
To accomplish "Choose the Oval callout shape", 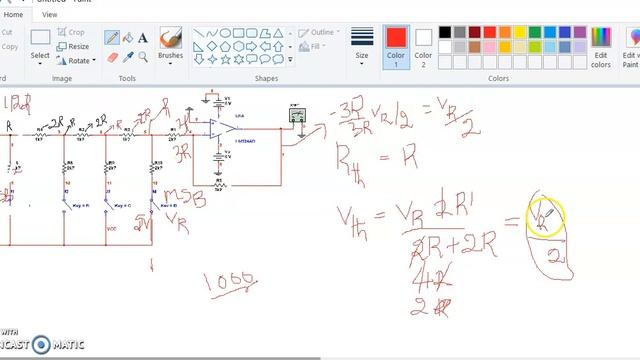I will click(x=265, y=59).
